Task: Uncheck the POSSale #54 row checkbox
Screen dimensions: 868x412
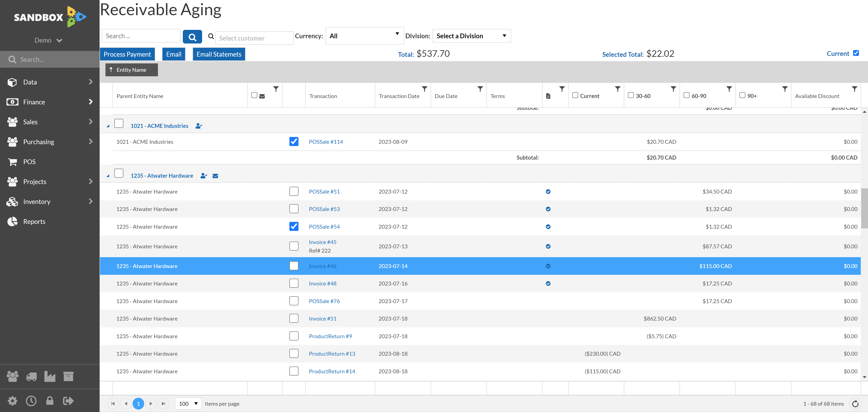Action: click(x=294, y=227)
